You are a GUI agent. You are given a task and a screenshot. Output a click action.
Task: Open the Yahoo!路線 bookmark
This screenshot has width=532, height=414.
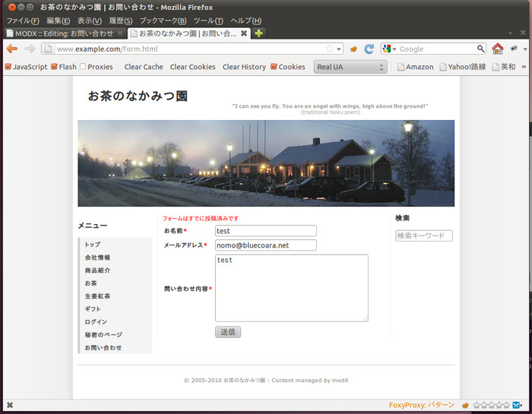tap(463, 67)
